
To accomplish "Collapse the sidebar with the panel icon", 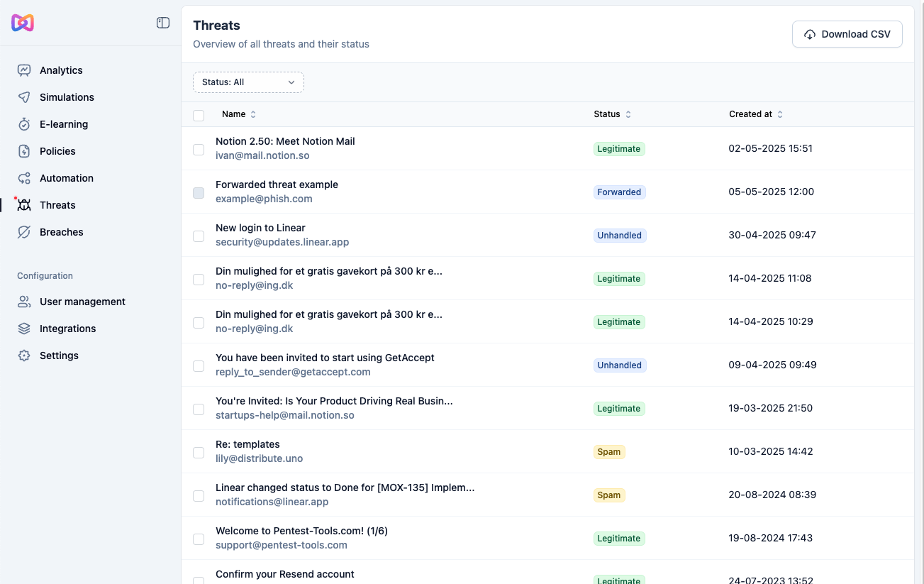I will pos(163,23).
